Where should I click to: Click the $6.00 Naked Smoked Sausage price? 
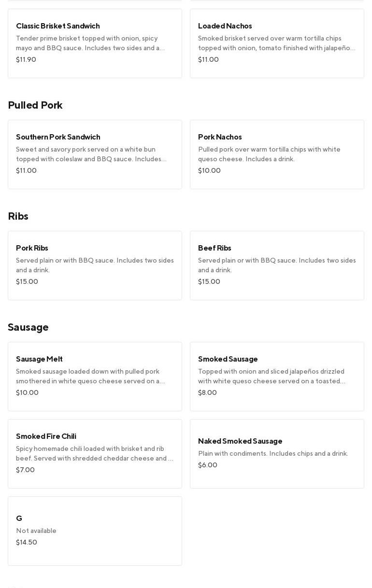tap(208, 465)
